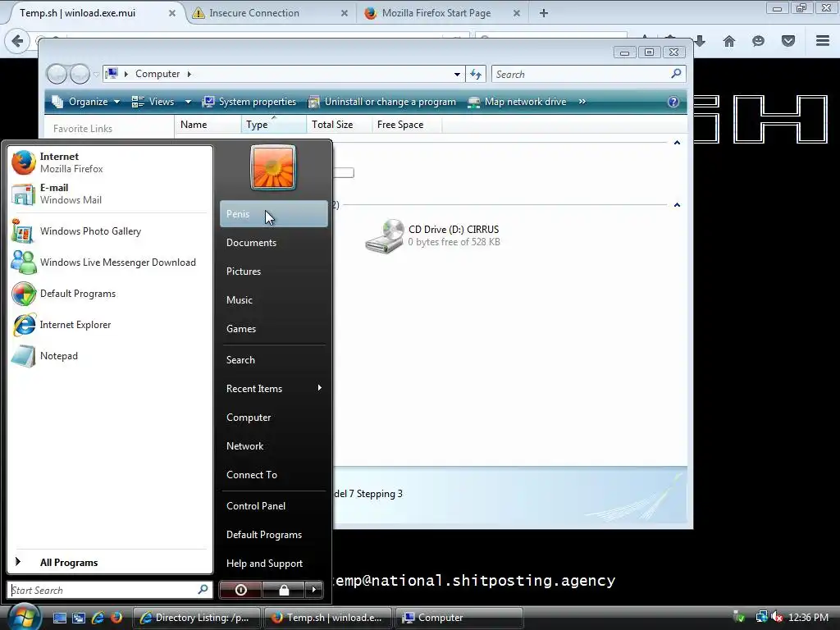Switch to Directory Listing taskbar window
The height and width of the screenshot is (630, 840).
click(x=196, y=618)
